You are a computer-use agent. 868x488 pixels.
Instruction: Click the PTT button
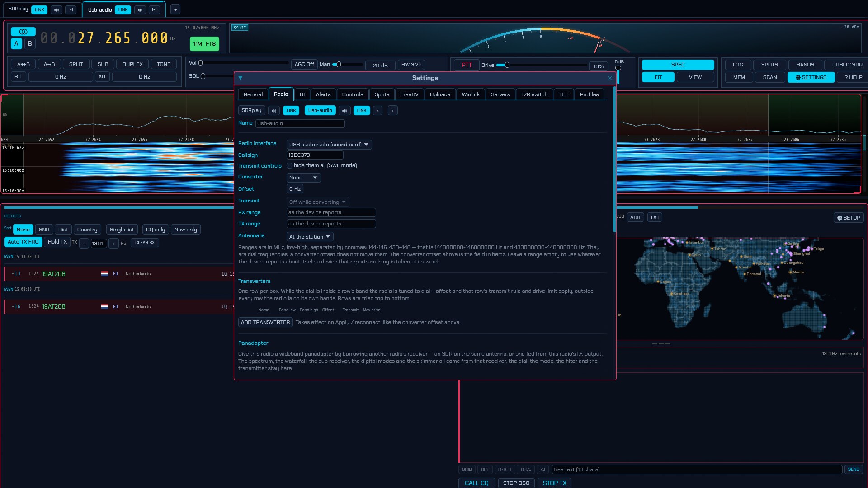point(467,65)
